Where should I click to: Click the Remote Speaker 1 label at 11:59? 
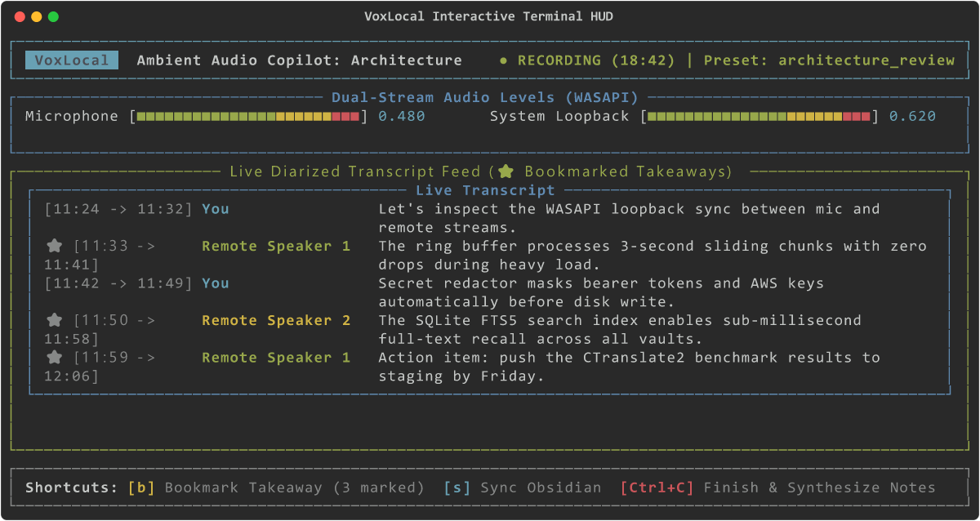pyautogui.click(x=276, y=358)
